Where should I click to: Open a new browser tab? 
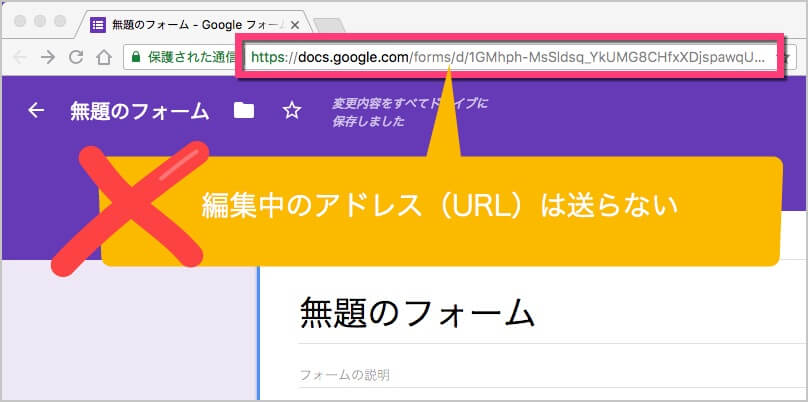click(329, 26)
